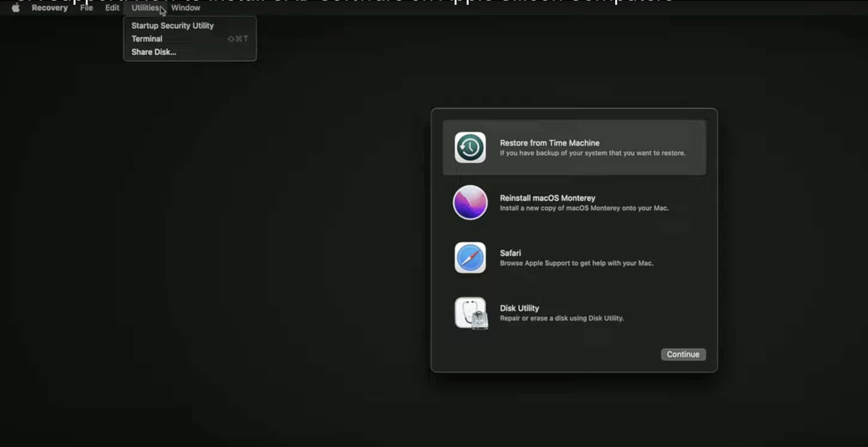The width and height of the screenshot is (868, 447).
Task: Select the Disk Utility option title
Action: (519, 308)
